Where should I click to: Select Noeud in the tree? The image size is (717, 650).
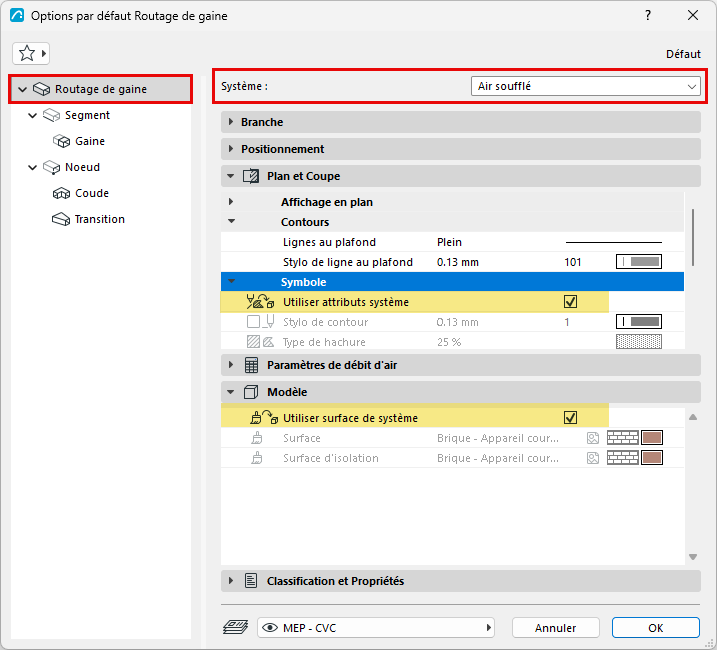click(82, 167)
